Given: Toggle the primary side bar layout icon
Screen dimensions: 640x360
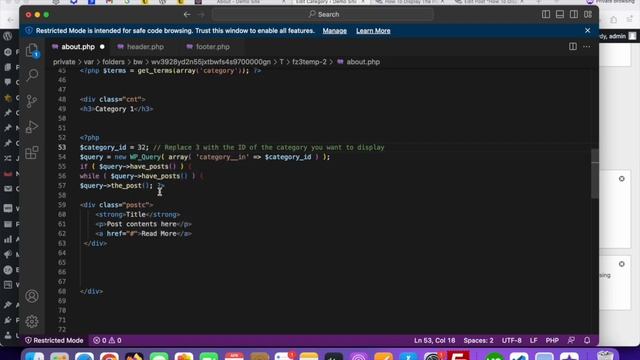Looking at the screenshot, I should (546, 14).
